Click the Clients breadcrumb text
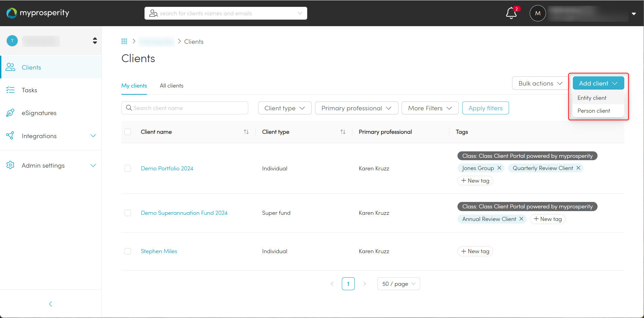 [x=194, y=42]
